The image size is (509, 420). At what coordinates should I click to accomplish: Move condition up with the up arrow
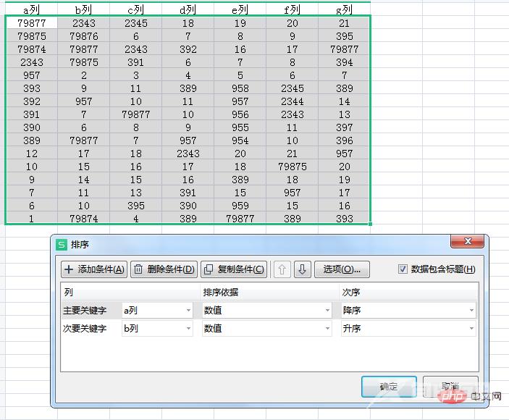coord(282,269)
